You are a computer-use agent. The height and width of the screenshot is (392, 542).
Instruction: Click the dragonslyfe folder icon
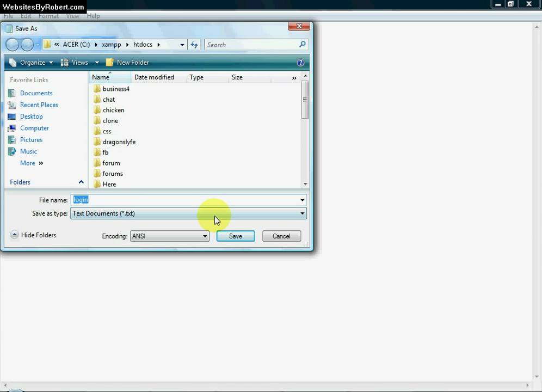(x=97, y=142)
